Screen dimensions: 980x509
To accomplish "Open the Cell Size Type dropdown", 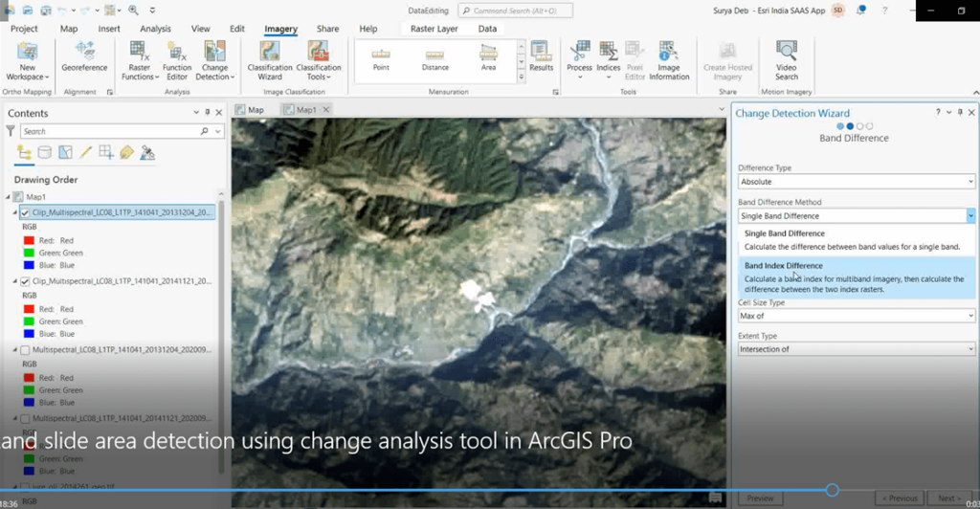I will 856,316.
